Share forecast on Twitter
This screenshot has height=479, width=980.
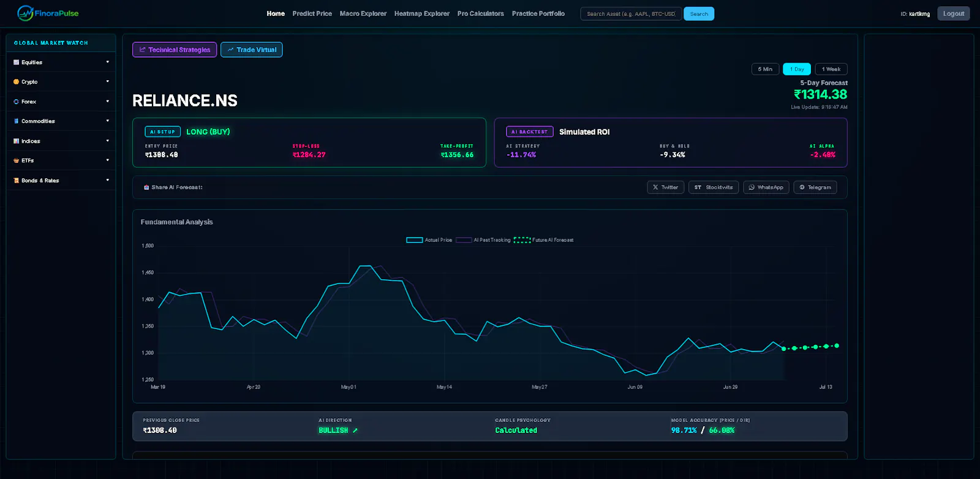tap(666, 187)
